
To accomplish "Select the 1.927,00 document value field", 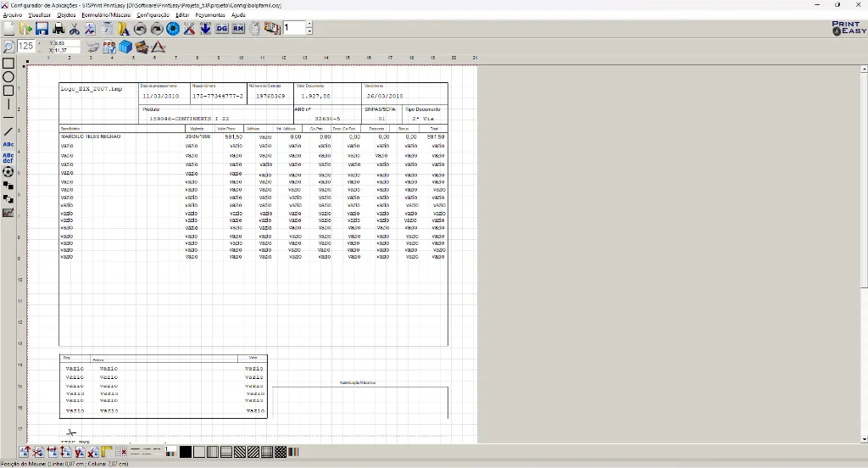I will [315, 96].
